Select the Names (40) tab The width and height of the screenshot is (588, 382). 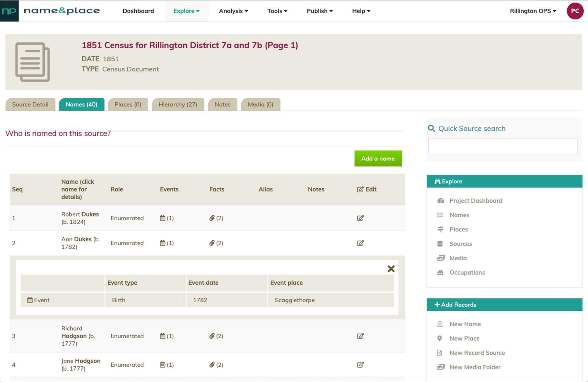click(x=81, y=104)
